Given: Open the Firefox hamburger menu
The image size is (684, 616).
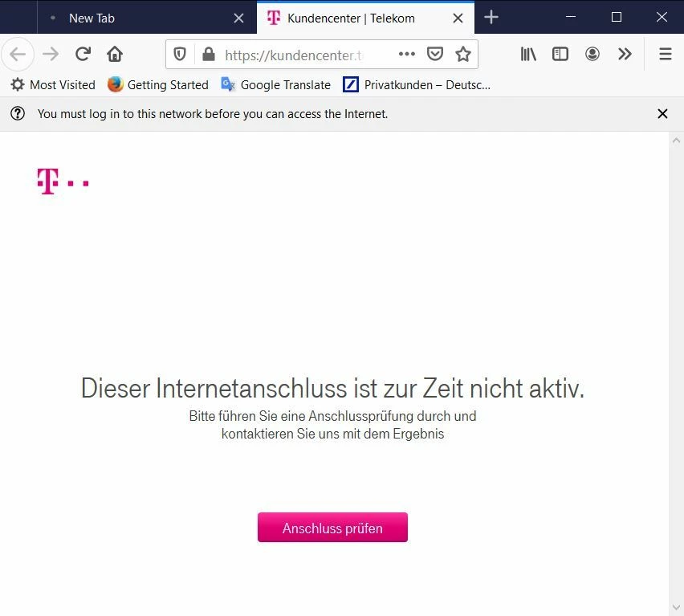Looking at the screenshot, I should (666, 54).
